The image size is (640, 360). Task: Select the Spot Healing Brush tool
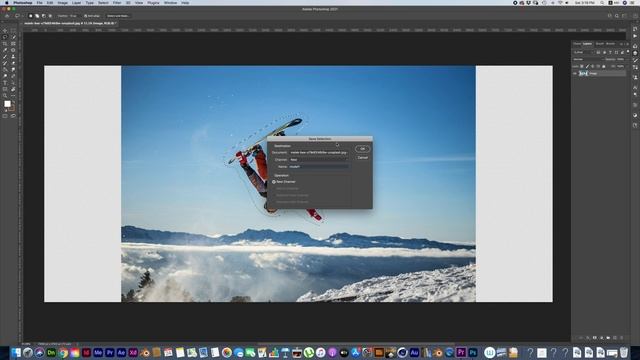tap(13, 50)
